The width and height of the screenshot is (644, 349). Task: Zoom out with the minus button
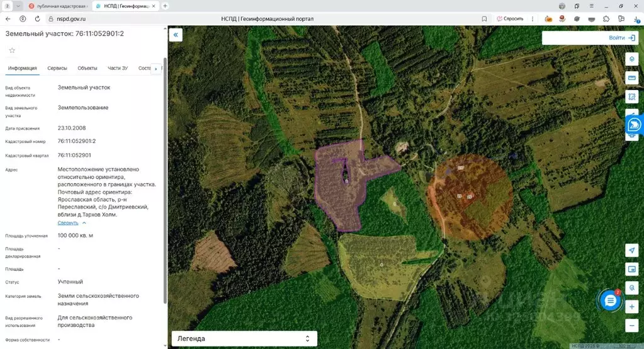coord(632,326)
